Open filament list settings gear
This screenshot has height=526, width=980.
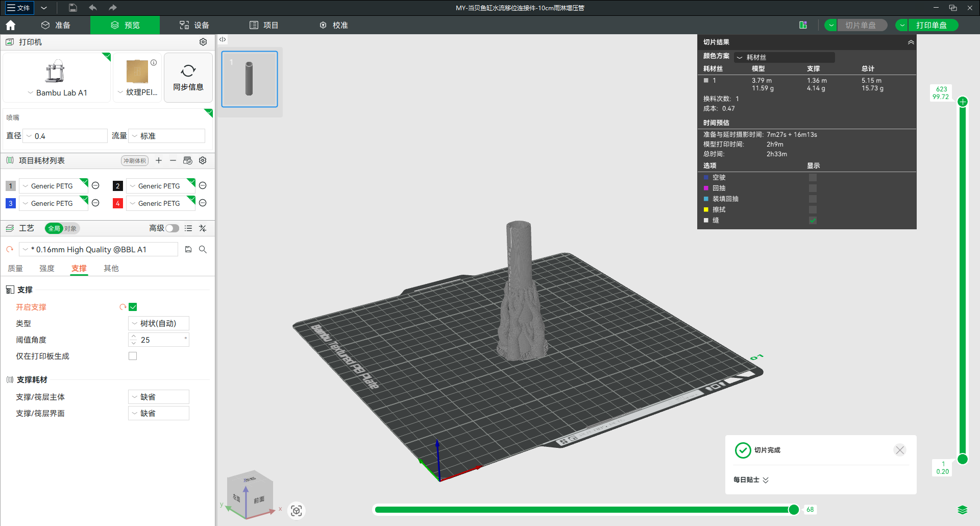coord(203,160)
